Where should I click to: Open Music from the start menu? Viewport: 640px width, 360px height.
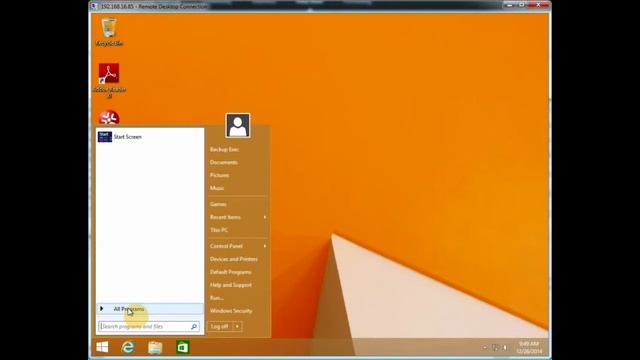coord(217,188)
